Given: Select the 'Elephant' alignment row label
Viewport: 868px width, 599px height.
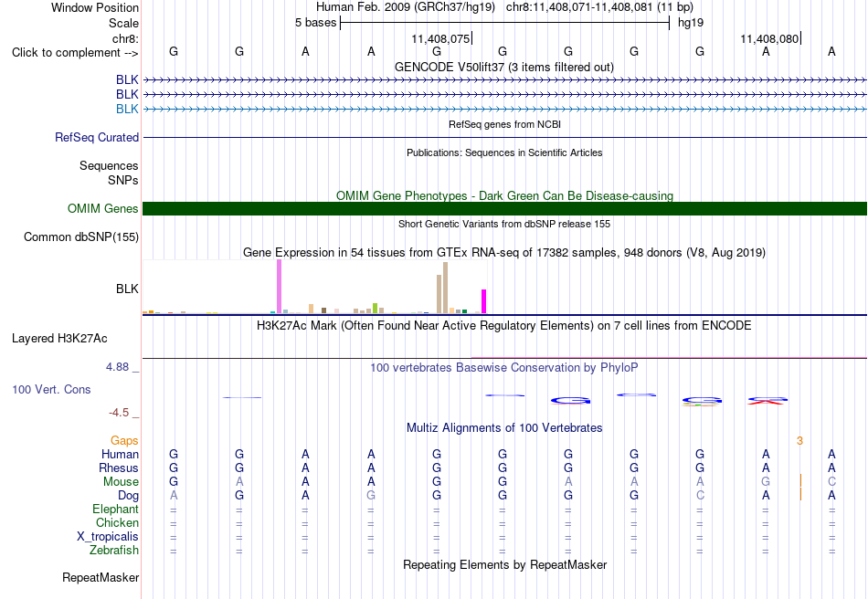Looking at the screenshot, I should pos(115,509).
